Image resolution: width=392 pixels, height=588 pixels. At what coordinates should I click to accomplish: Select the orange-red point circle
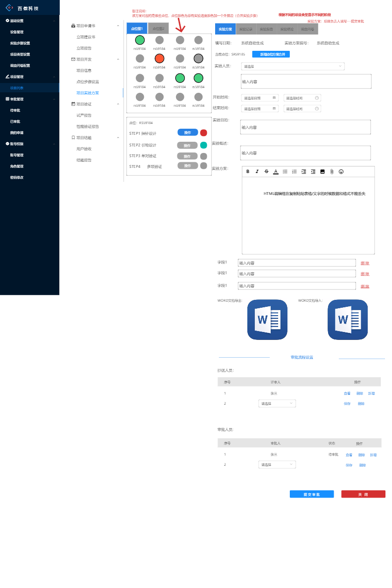160,58
